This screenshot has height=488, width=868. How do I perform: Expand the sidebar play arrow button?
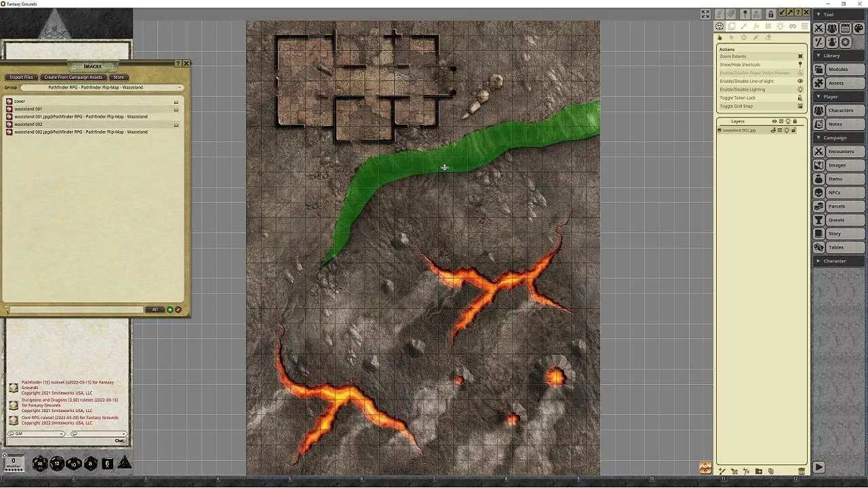[x=819, y=467]
